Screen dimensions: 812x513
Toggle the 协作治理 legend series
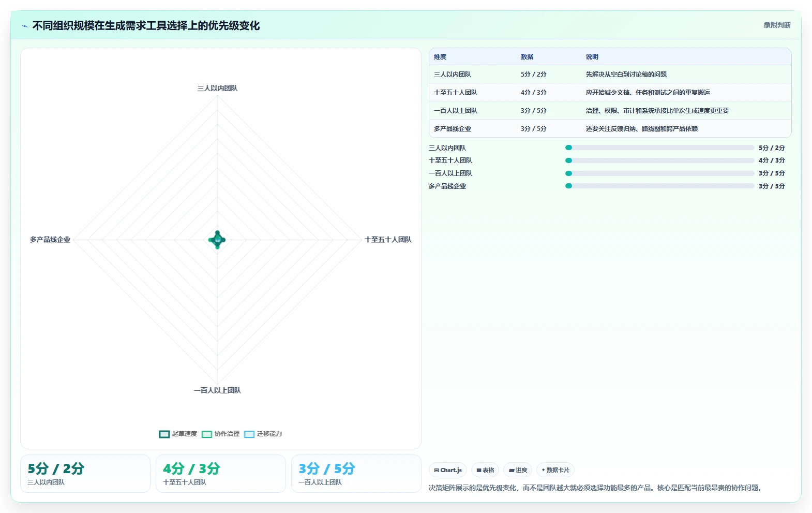pos(221,434)
